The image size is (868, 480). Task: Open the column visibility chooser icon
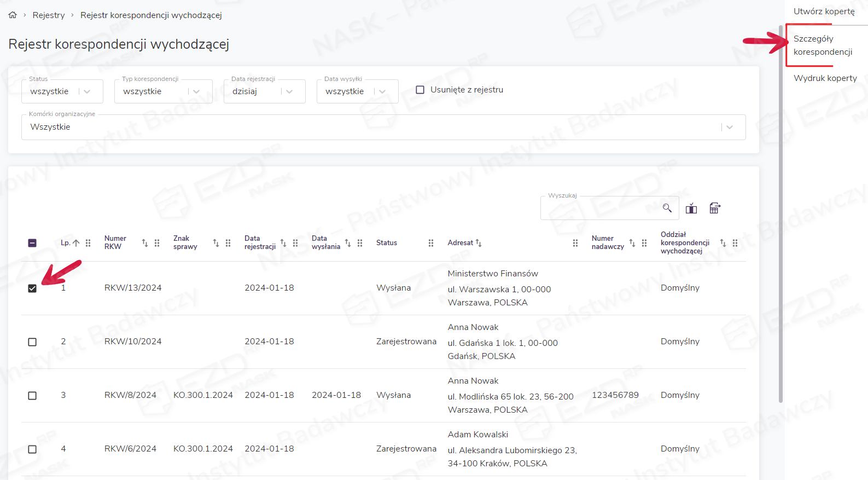[x=691, y=208]
